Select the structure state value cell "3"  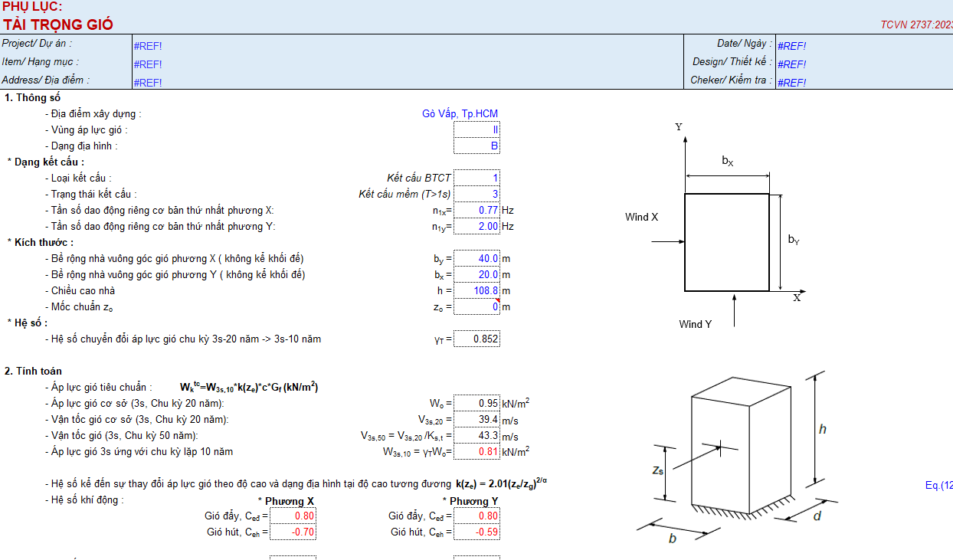(x=476, y=195)
